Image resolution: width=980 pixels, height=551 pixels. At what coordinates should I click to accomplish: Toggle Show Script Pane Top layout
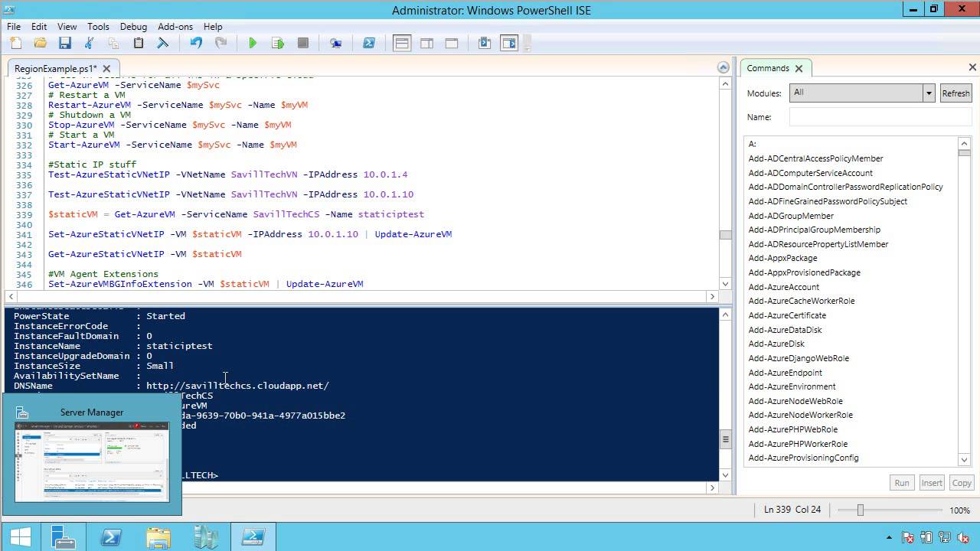tap(402, 44)
